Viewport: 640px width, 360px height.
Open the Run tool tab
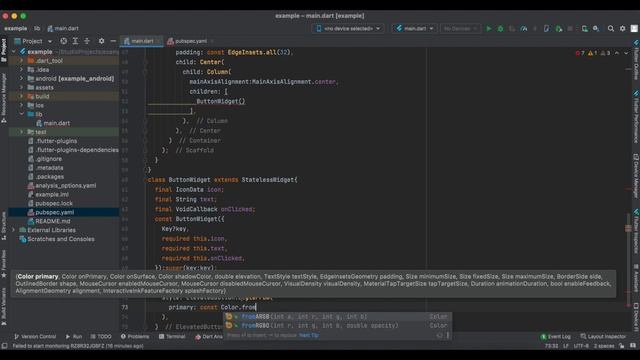(73, 337)
